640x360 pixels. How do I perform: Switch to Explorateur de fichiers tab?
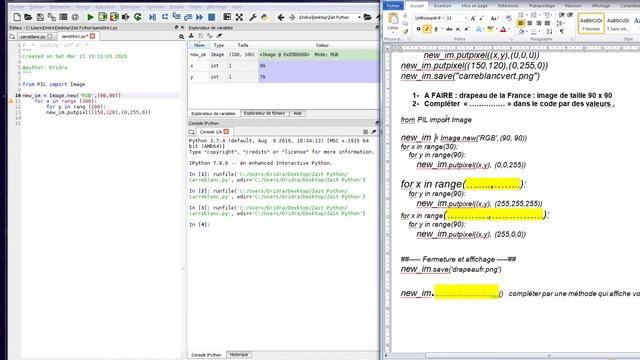[264, 113]
